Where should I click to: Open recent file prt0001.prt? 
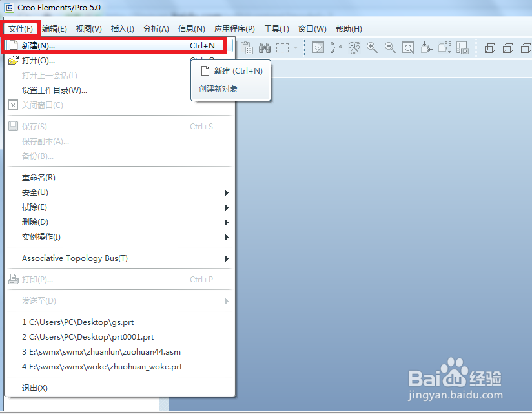(119, 337)
